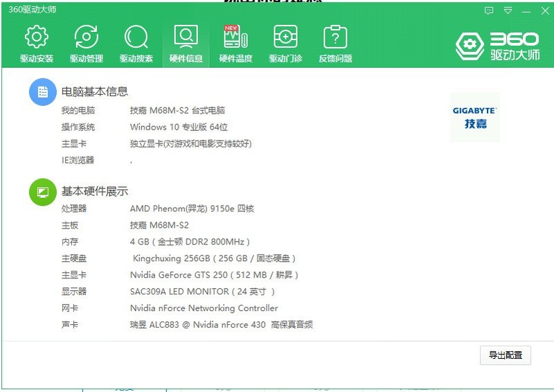
Task: Click the Nvidia GeForce GTS 250 entry
Action: 214,275
